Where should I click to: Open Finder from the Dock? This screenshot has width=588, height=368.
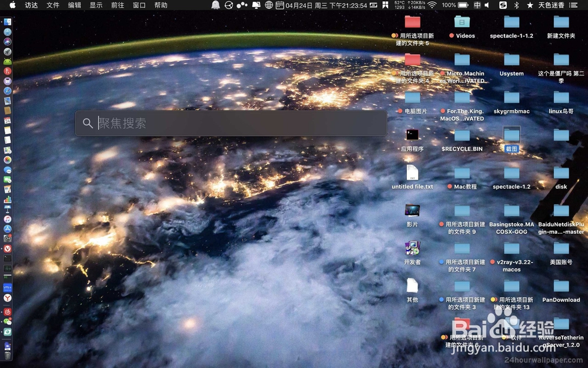coord(7,22)
